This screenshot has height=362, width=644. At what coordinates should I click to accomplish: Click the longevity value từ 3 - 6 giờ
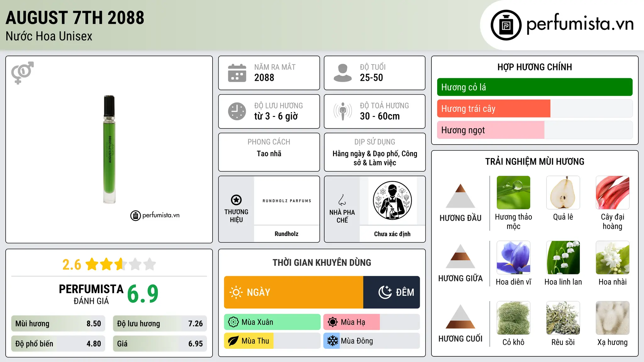(x=276, y=116)
